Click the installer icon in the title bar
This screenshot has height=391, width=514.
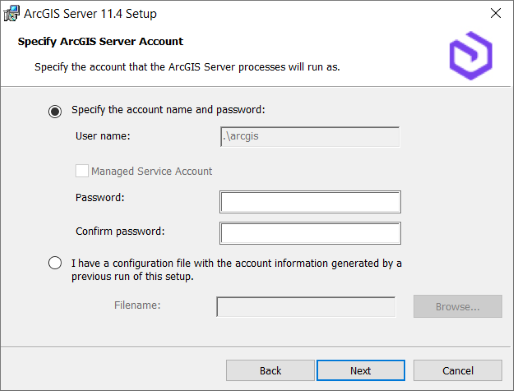11,14
